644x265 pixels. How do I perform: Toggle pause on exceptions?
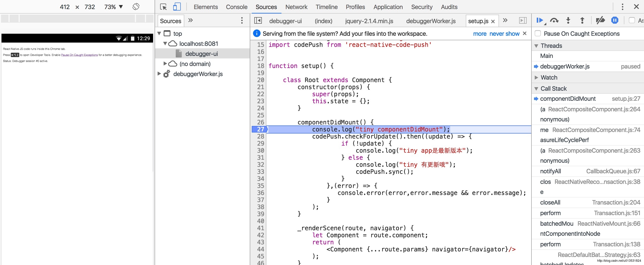click(615, 20)
